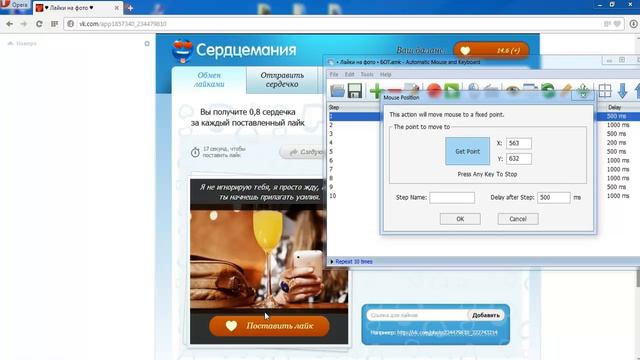Go back with Opera's back arrow

pyautogui.click(x=9, y=24)
